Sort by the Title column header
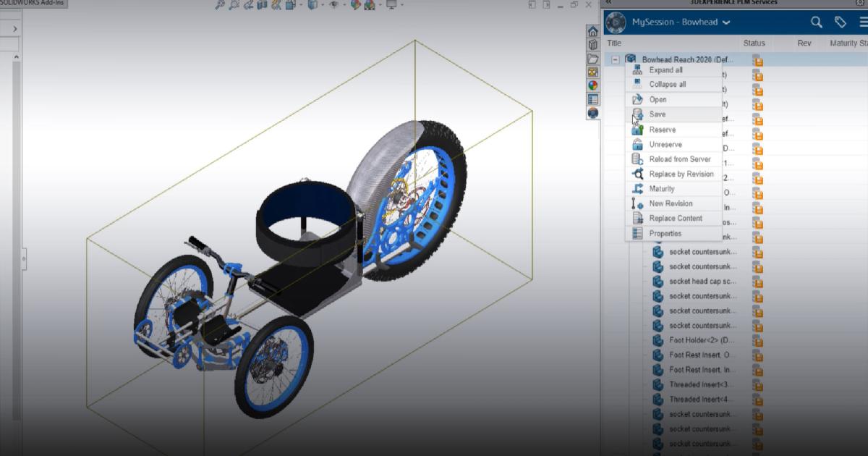Screen dimensions: 868x456 tap(614, 43)
